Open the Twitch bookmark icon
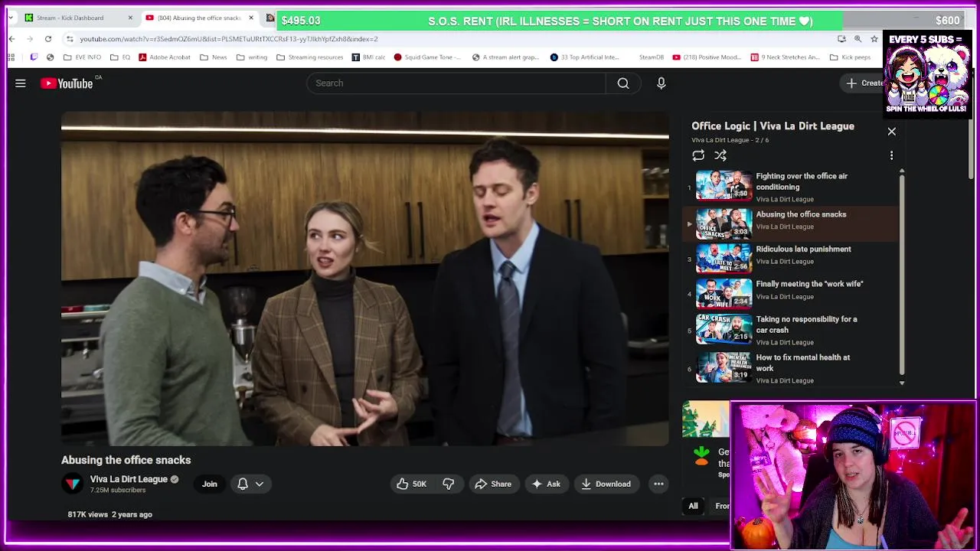Image resolution: width=980 pixels, height=551 pixels. pyautogui.click(x=34, y=57)
